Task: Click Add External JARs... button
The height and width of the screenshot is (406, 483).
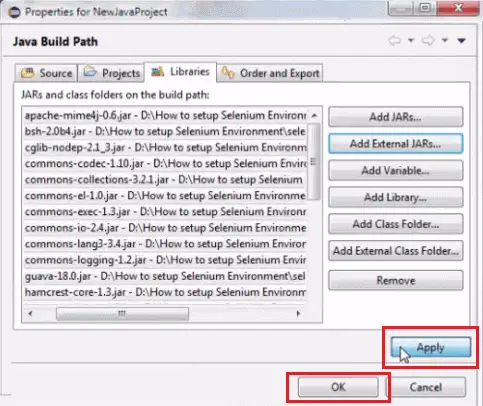Action: [x=396, y=144]
